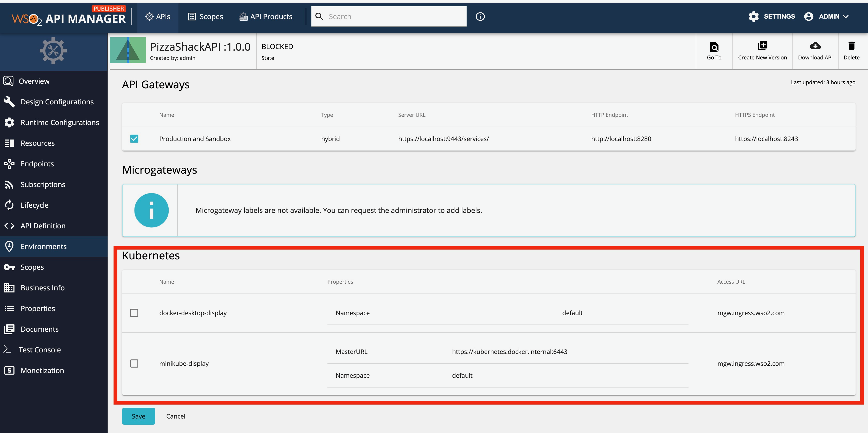This screenshot has height=433, width=868.
Task: Click the large API gear icon in sidebar
Action: pos(53,50)
